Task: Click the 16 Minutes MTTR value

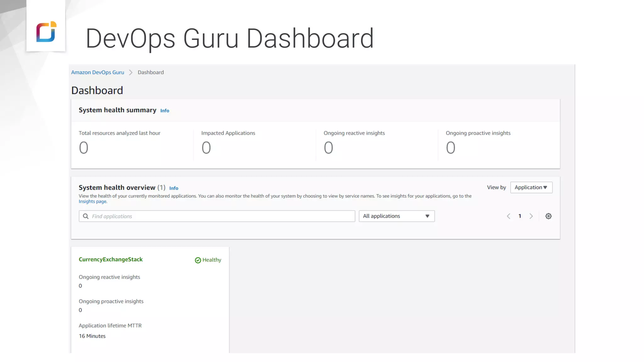Action: pos(92,336)
